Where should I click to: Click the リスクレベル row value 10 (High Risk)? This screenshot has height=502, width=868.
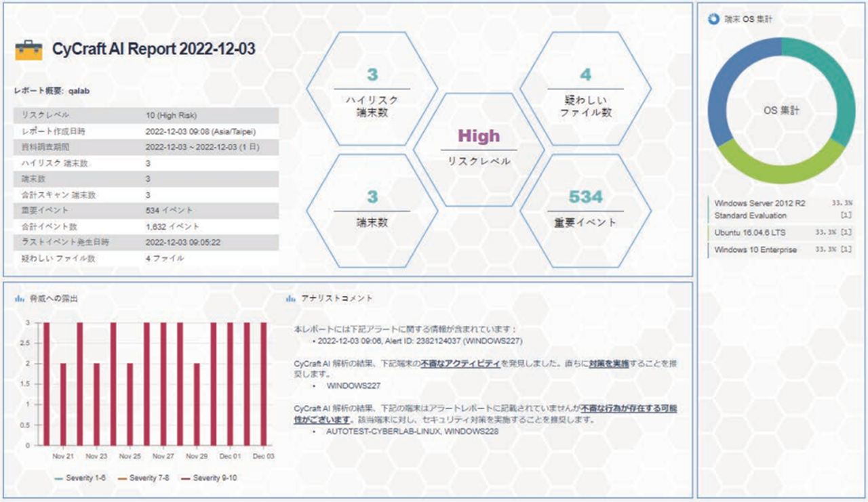171,115
